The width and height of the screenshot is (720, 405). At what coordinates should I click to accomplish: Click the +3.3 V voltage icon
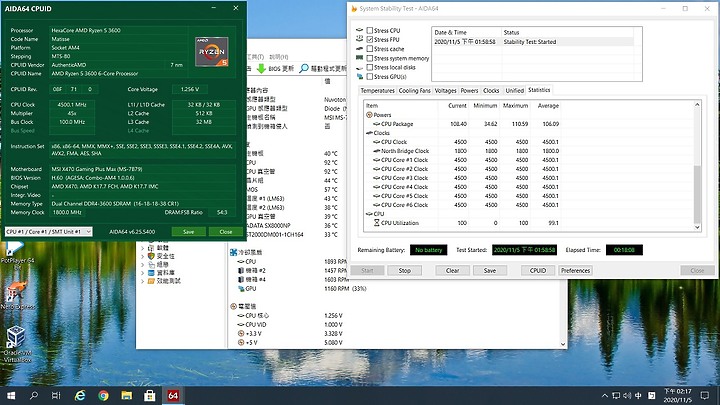241,333
